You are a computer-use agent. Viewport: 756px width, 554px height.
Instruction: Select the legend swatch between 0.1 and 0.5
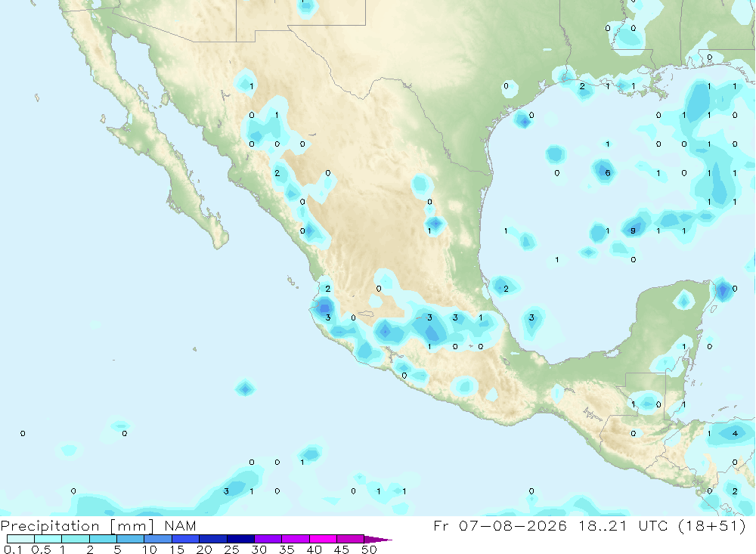[x=20, y=539]
